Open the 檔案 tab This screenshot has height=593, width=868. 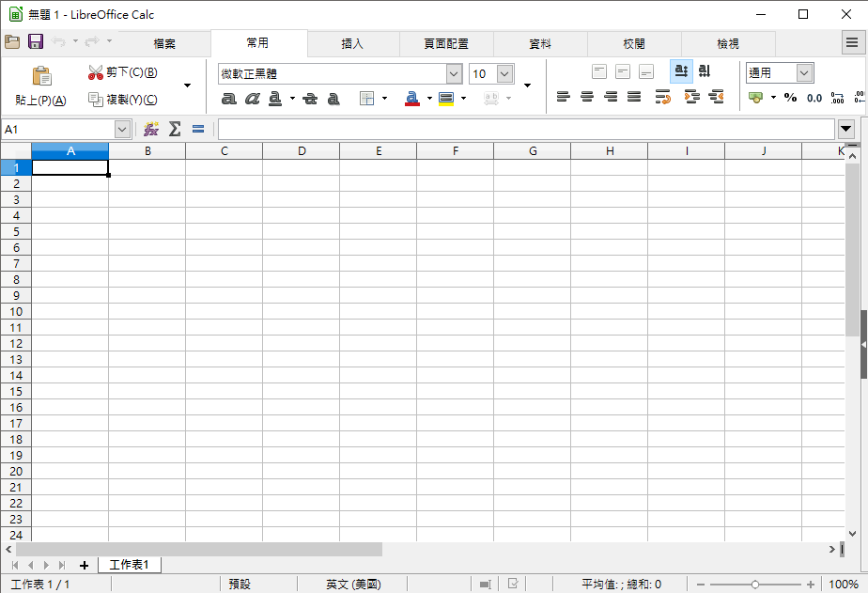pos(164,44)
